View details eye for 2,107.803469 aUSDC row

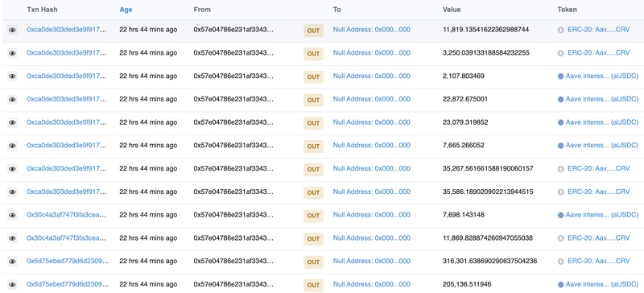pos(12,76)
